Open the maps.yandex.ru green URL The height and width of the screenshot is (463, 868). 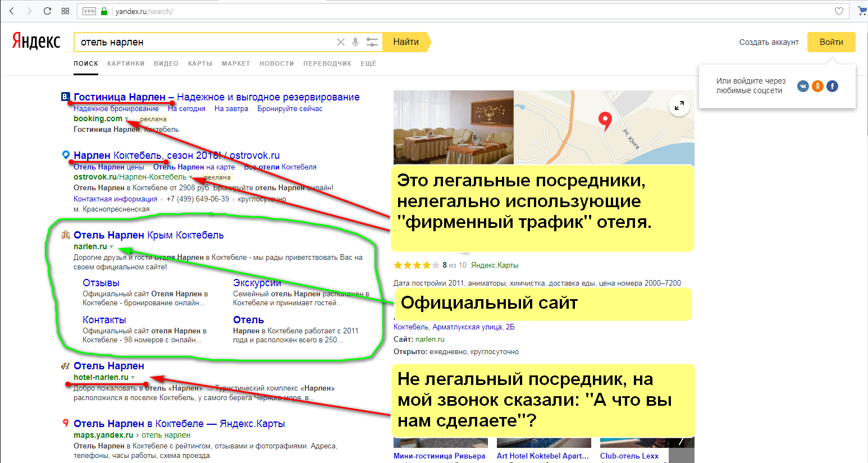[103, 435]
